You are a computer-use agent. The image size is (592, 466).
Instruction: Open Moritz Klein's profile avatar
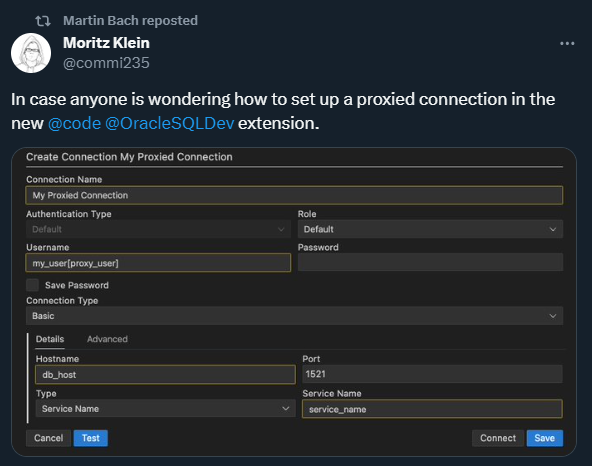point(31,53)
